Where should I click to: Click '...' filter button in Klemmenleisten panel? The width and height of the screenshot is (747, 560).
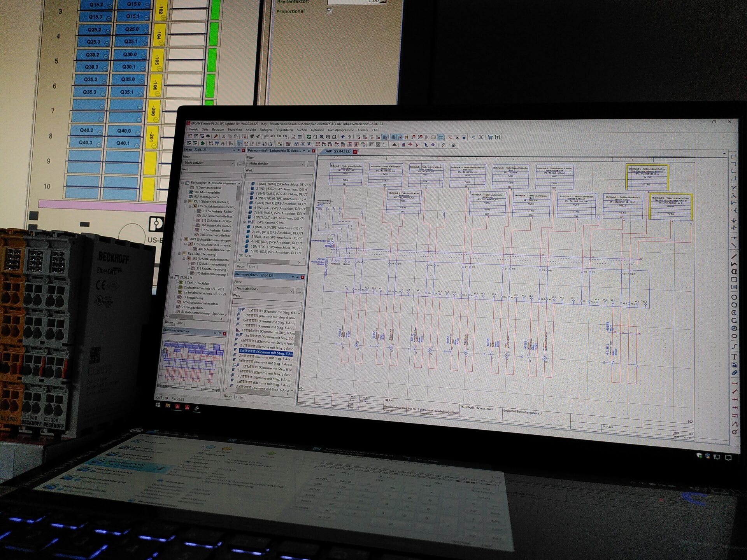point(299,291)
